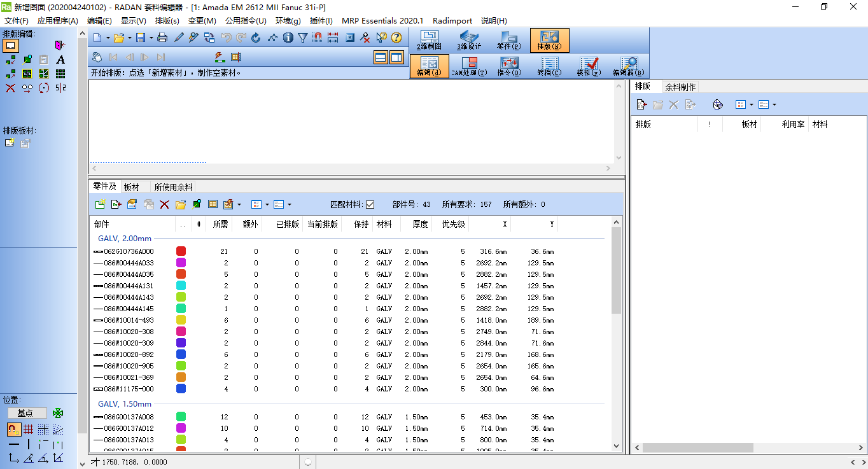Click the 3D box icon in 排版 panel
The width and height of the screenshot is (868, 469).
[x=717, y=104]
